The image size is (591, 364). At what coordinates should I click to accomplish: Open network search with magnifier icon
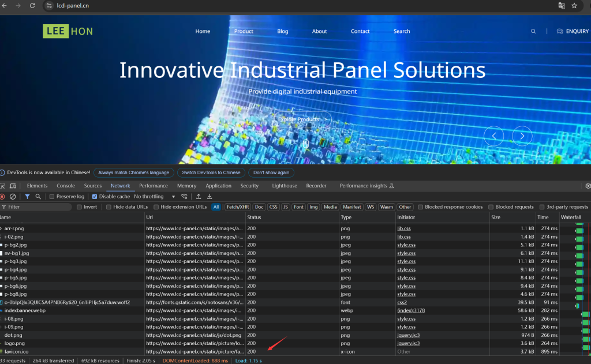(x=38, y=197)
